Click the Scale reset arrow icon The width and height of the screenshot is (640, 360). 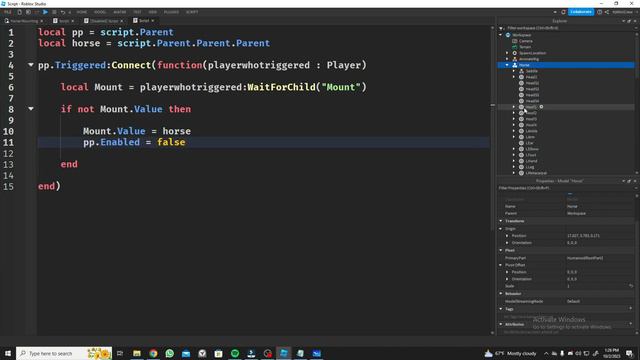tap(631, 286)
